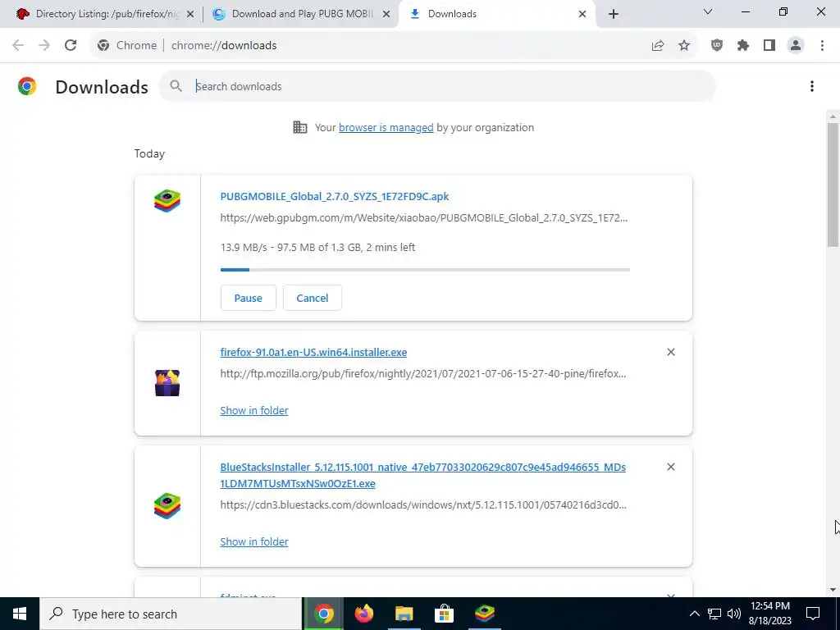The width and height of the screenshot is (840, 630).
Task: Close the Download and Play PUBG tab
Action: point(386,14)
